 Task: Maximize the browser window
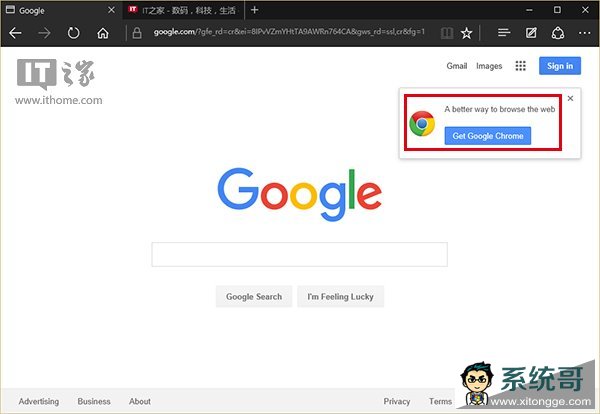coord(557,10)
